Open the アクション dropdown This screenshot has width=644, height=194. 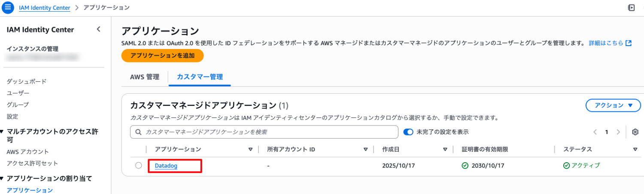613,105
